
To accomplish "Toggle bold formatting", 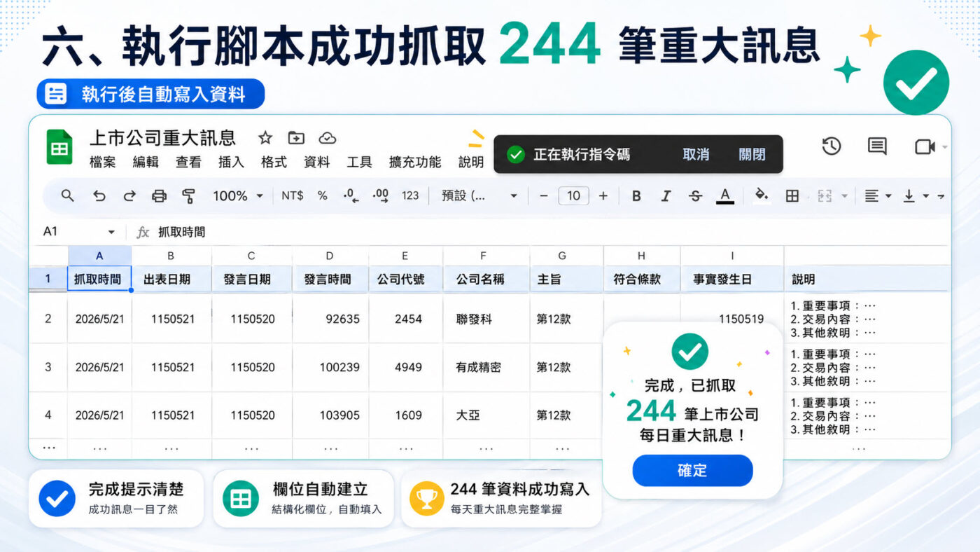I will point(636,196).
